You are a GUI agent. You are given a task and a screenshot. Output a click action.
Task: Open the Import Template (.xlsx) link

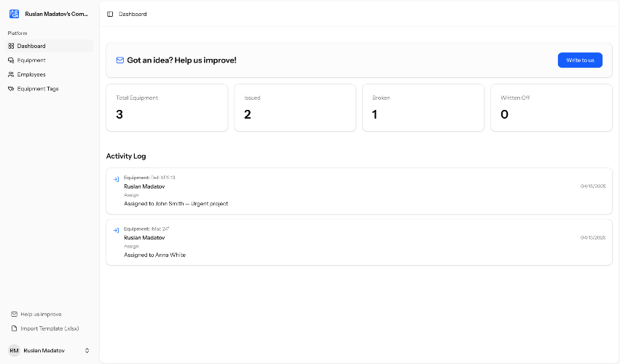click(x=49, y=328)
